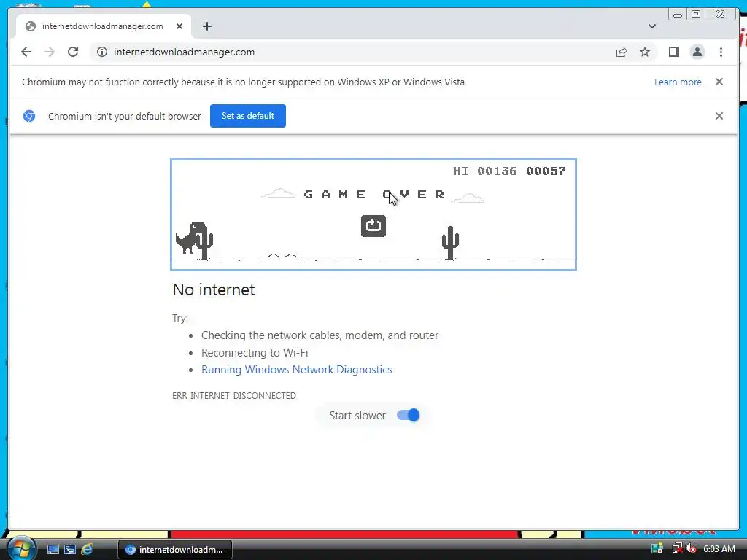Image resolution: width=747 pixels, height=560 pixels.
Task: Restart the dinosaur game with replay icon
Action: pyautogui.click(x=373, y=226)
